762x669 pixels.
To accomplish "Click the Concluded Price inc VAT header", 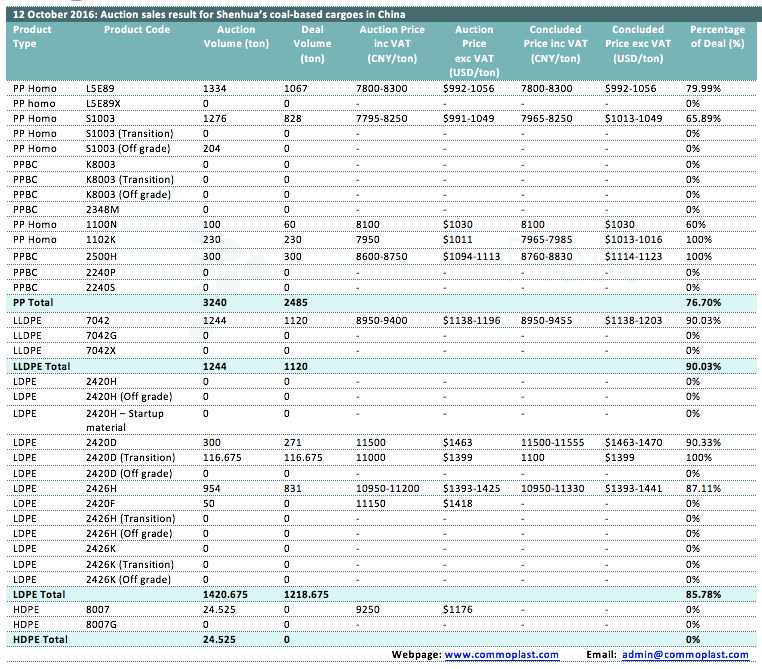I will pos(555,44).
